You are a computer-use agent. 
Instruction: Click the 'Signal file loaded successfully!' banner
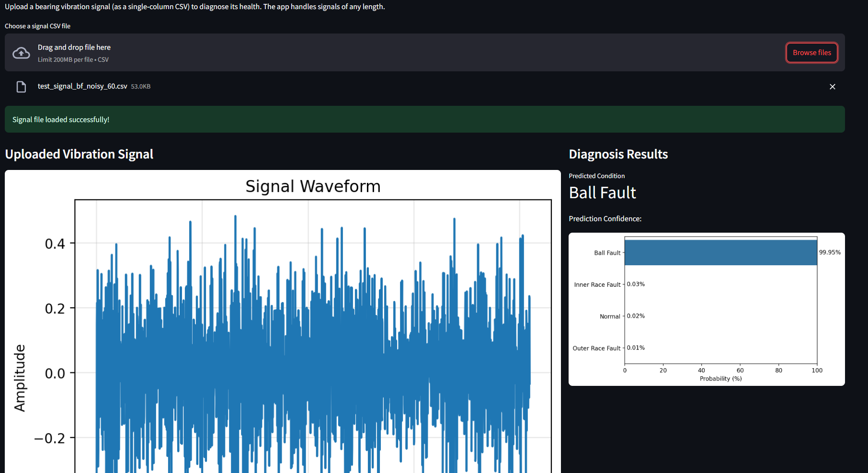[61, 120]
